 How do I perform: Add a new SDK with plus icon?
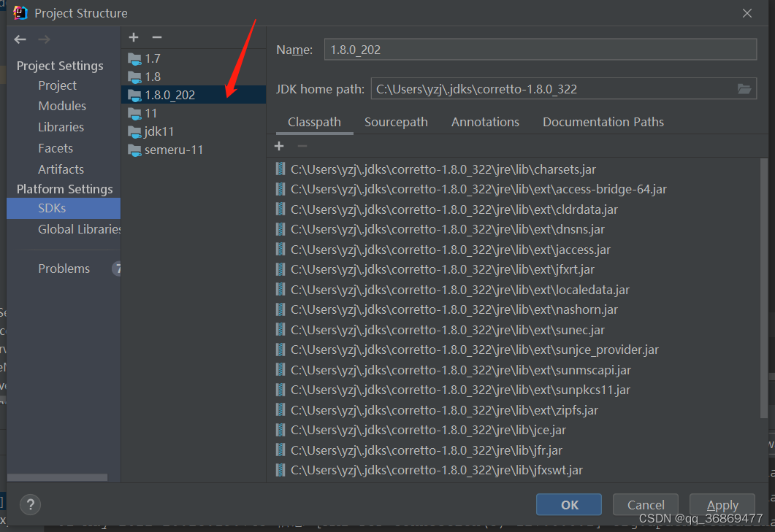134,37
